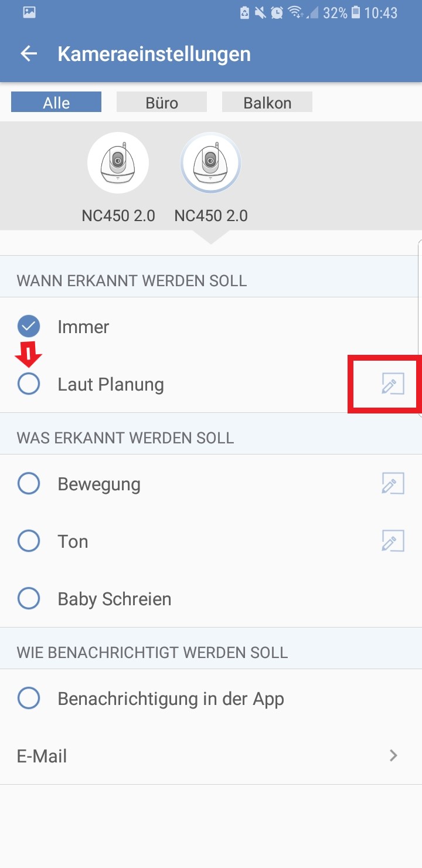Expand the E-Mail chevron arrow
The width and height of the screenshot is (422, 868).
[393, 755]
